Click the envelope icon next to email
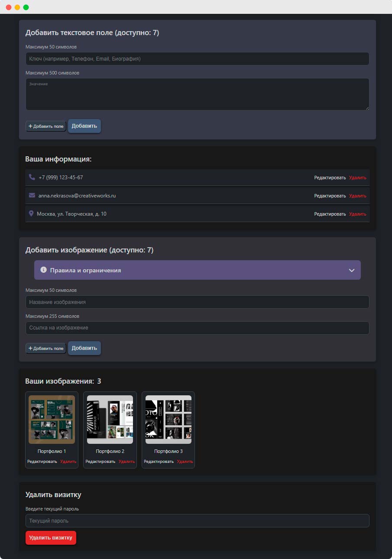The width and height of the screenshot is (392, 559). 32,195
